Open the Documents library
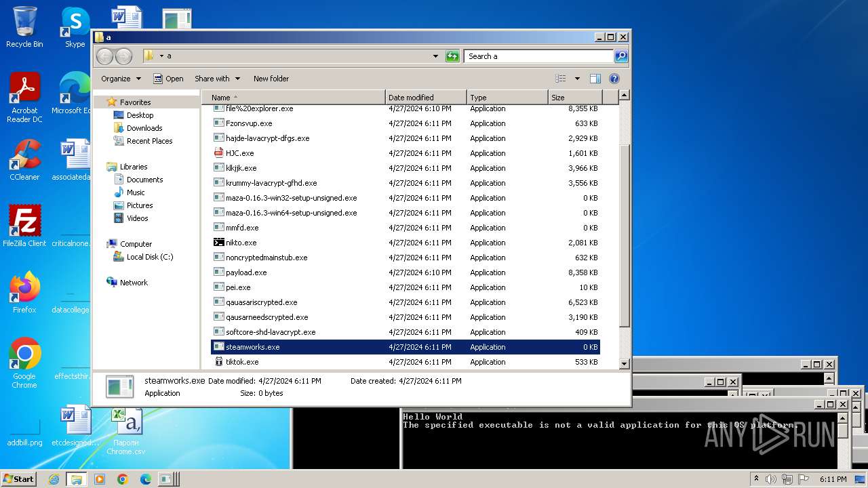 (x=144, y=180)
